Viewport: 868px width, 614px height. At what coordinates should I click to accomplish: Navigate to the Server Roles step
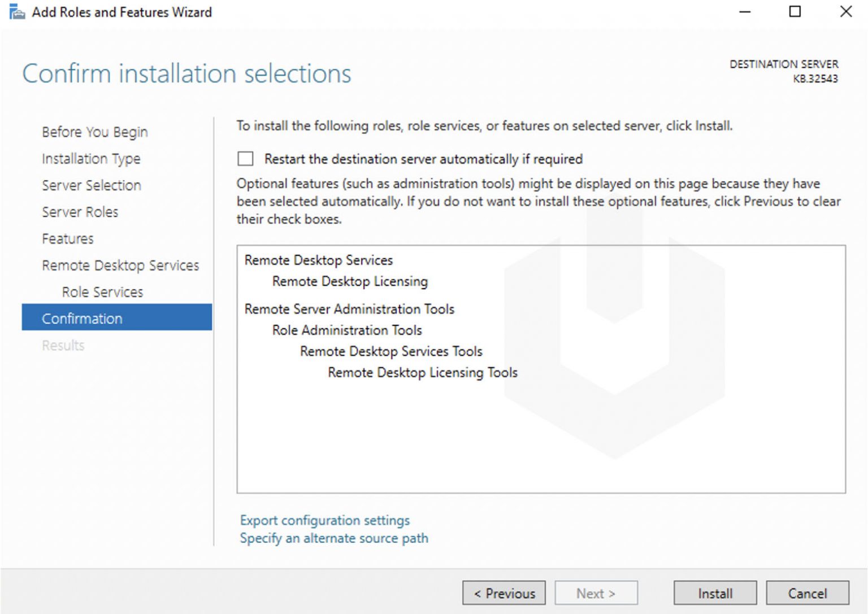coord(80,212)
